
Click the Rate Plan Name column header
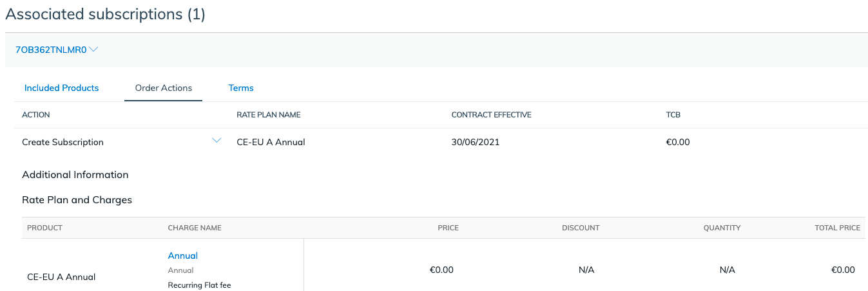tap(269, 115)
